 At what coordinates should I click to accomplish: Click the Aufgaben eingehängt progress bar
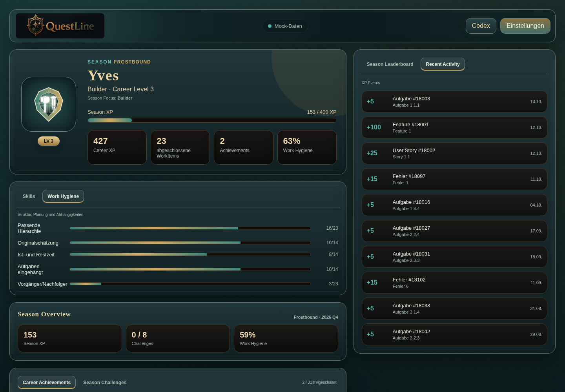[x=190, y=269]
